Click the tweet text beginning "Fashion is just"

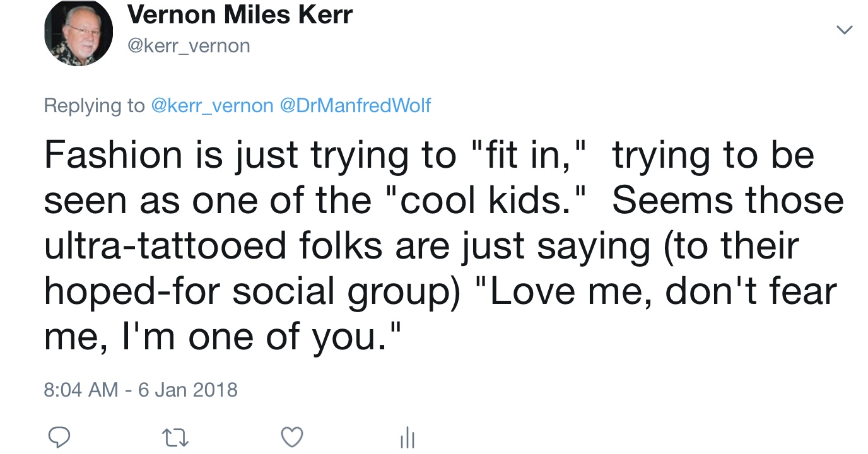pyautogui.click(x=429, y=156)
